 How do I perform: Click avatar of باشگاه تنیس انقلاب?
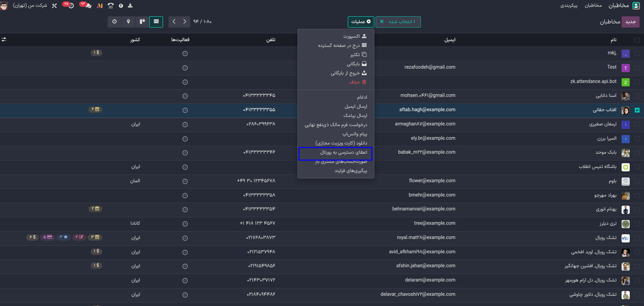point(626,167)
